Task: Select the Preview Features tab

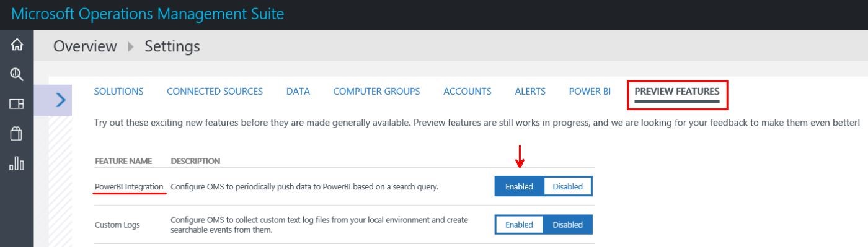Action: (677, 91)
